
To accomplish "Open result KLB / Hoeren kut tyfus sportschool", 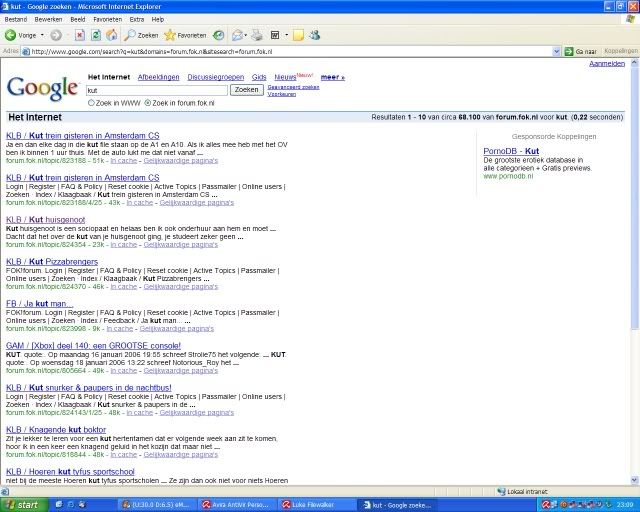I will tap(70, 472).
